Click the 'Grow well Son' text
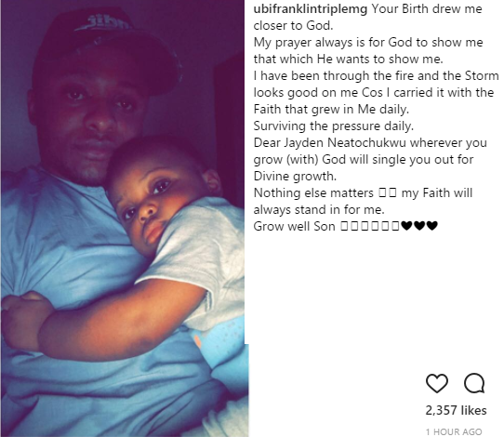The height and width of the screenshot is (437, 504). point(295,227)
